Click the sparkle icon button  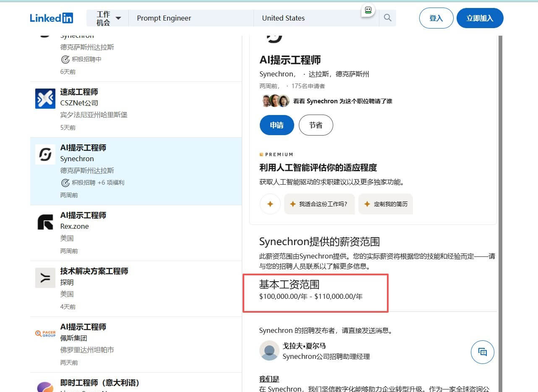click(270, 204)
